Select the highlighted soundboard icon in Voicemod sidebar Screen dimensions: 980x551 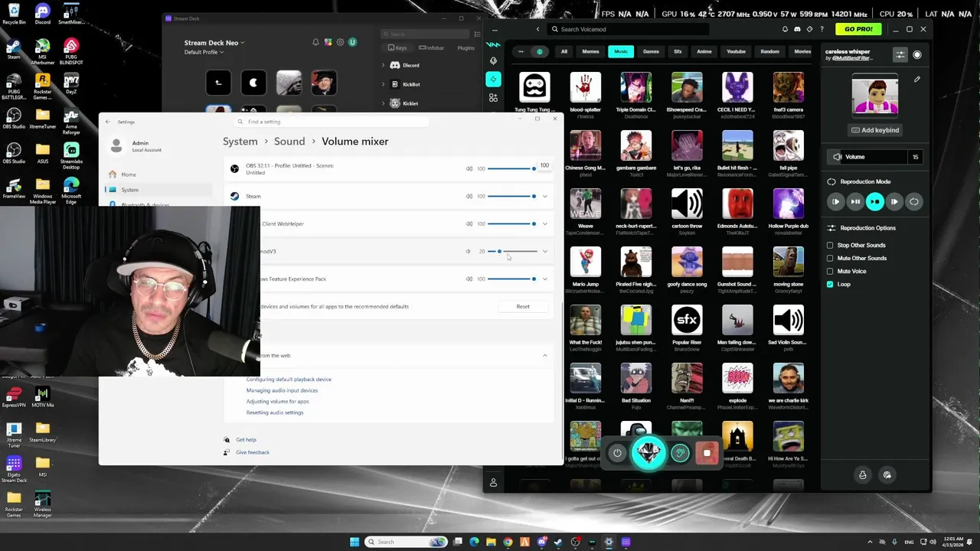493,80
